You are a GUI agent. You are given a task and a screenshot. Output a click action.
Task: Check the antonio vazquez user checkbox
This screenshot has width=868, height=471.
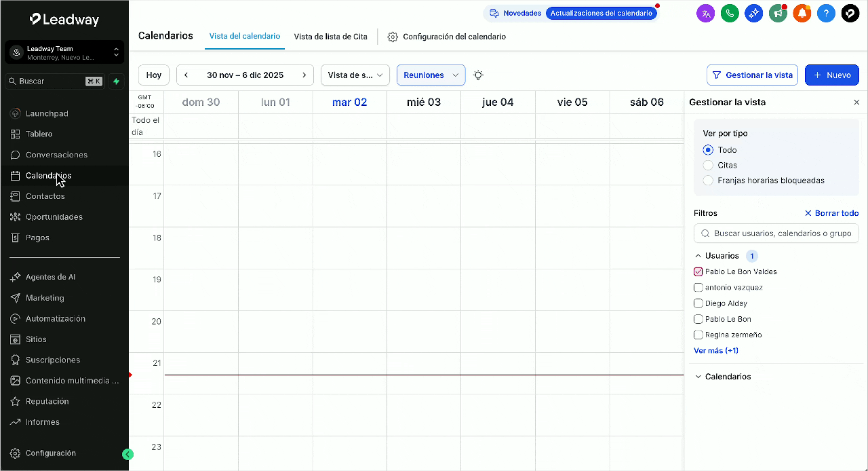click(x=698, y=288)
